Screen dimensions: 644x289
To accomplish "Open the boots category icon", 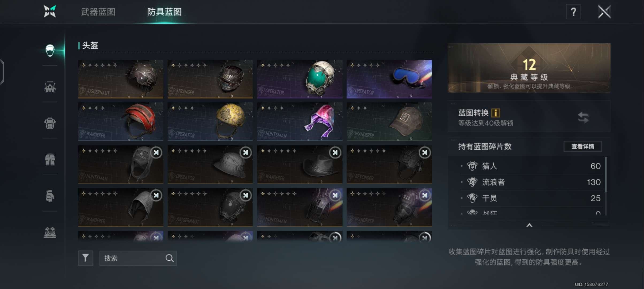I will click(x=50, y=233).
